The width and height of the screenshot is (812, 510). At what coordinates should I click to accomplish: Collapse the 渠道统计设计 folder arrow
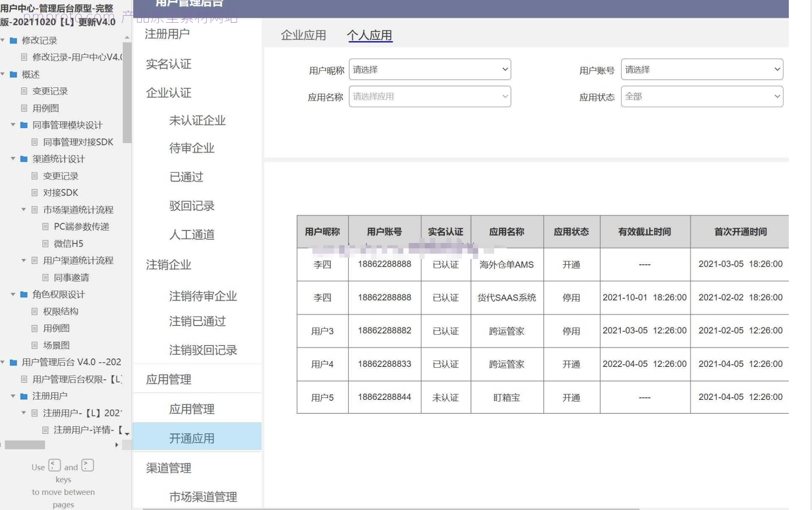click(13, 159)
